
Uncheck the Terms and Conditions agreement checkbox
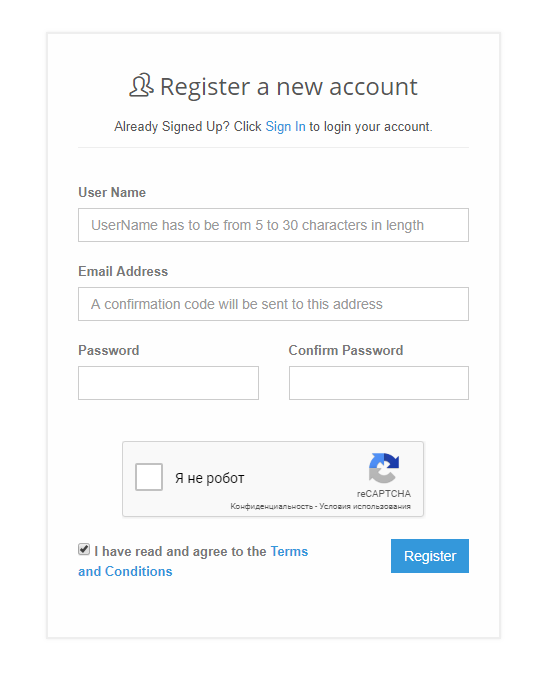(84, 549)
